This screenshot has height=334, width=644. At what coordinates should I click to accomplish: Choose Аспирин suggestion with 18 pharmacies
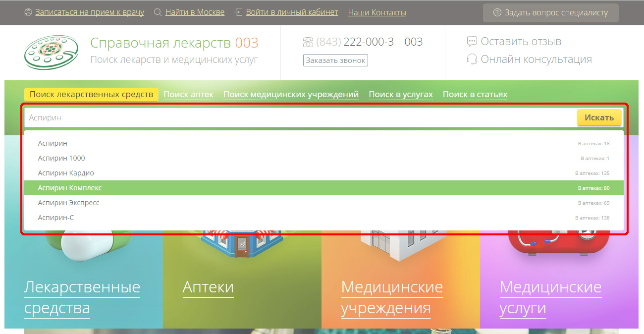tap(324, 143)
